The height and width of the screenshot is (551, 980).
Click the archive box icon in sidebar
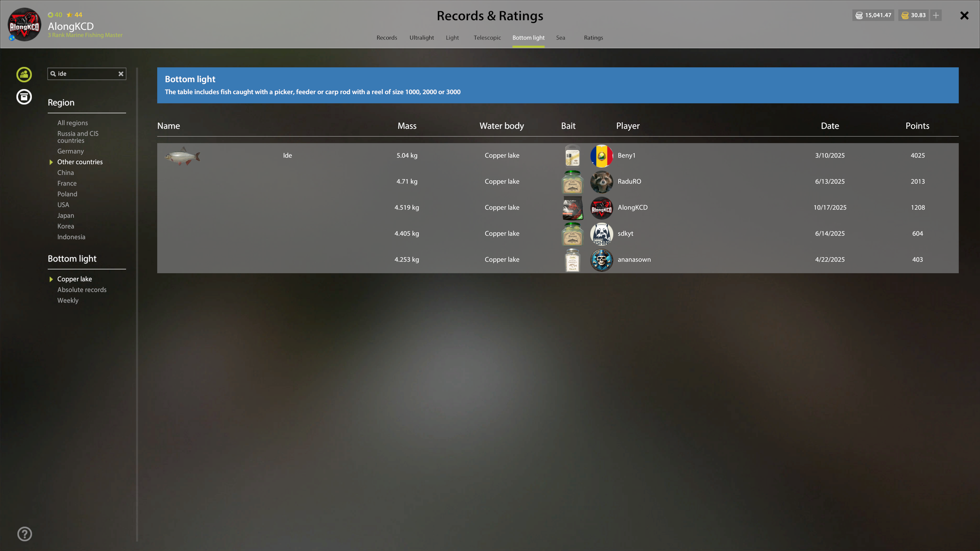coord(24,97)
